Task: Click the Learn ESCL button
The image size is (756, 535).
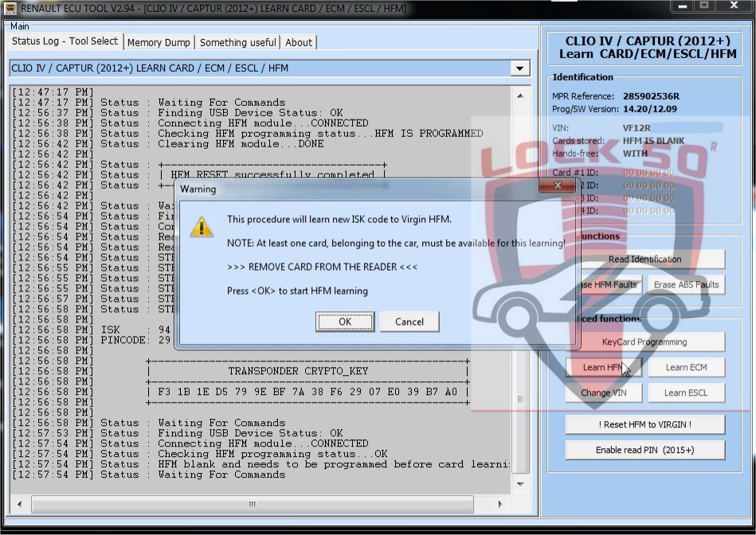Action: 685,392
